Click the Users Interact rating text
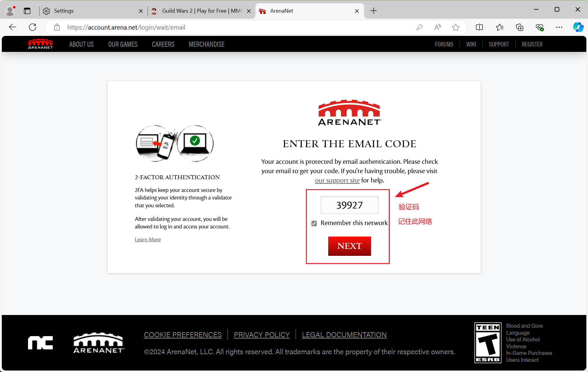Screen dimensions: 588x372 coord(522,360)
